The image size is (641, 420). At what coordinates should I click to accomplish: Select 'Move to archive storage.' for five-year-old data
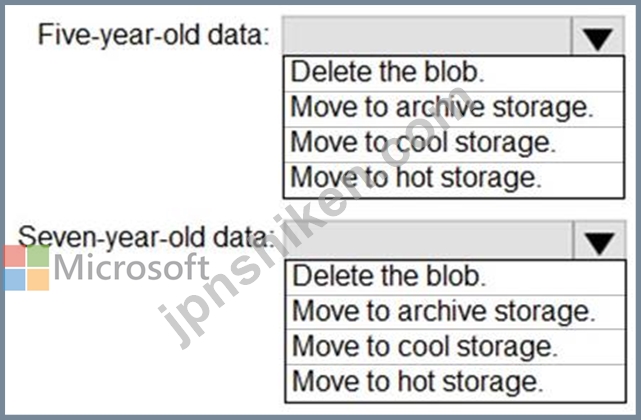coord(453,109)
